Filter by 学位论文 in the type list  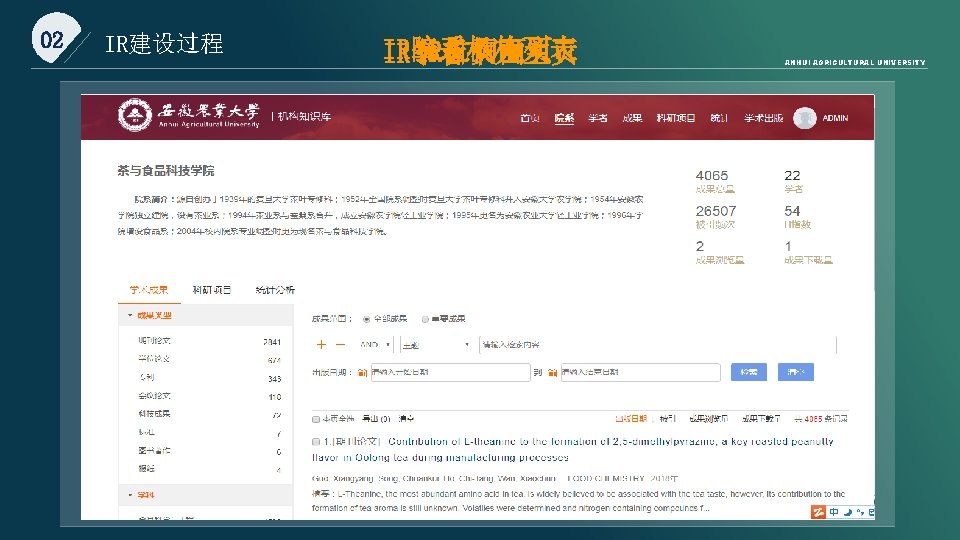click(x=209, y=359)
